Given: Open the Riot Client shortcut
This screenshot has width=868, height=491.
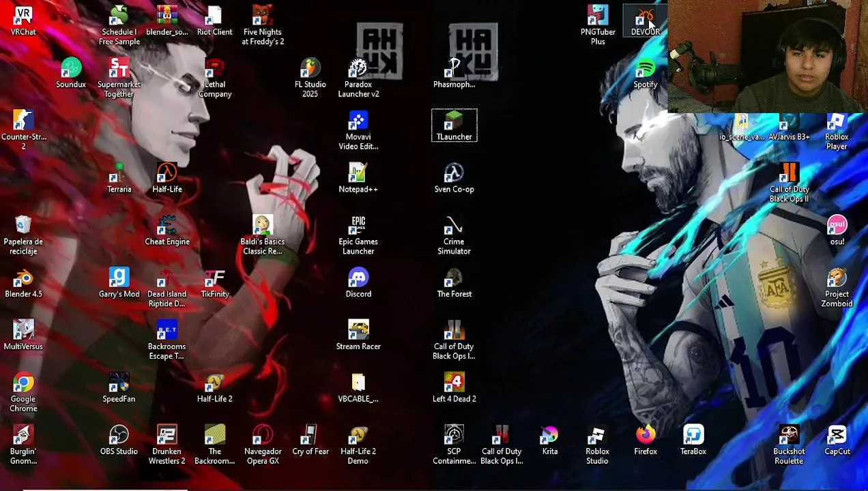Looking at the screenshot, I should [x=214, y=21].
